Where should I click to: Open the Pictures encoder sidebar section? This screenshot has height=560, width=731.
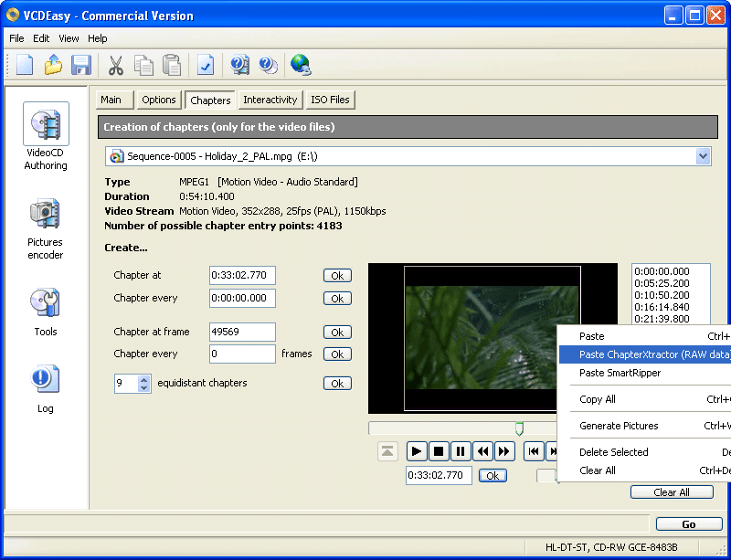[45, 228]
